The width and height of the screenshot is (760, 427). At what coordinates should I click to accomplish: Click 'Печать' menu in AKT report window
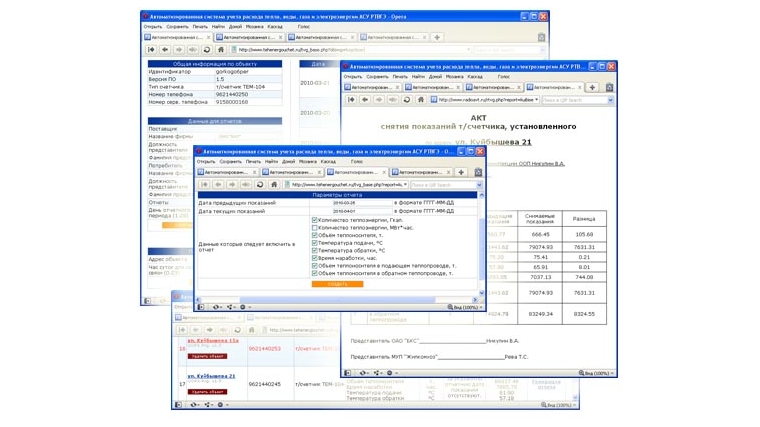pyautogui.click(x=400, y=77)
